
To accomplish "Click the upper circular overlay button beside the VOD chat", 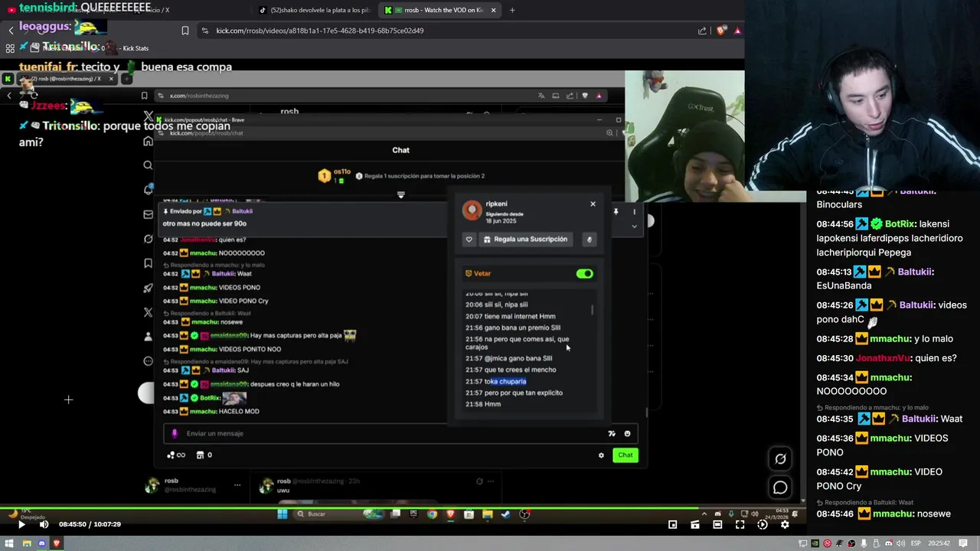I will pos(780,459).
